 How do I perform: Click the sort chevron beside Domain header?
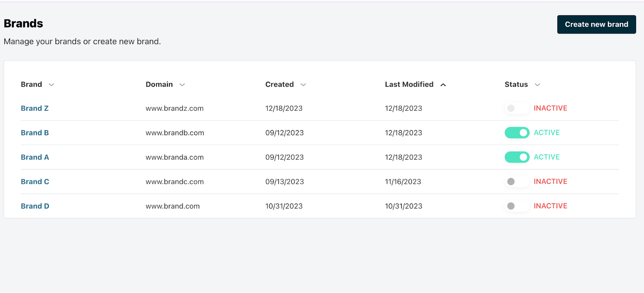pos(182,85)
